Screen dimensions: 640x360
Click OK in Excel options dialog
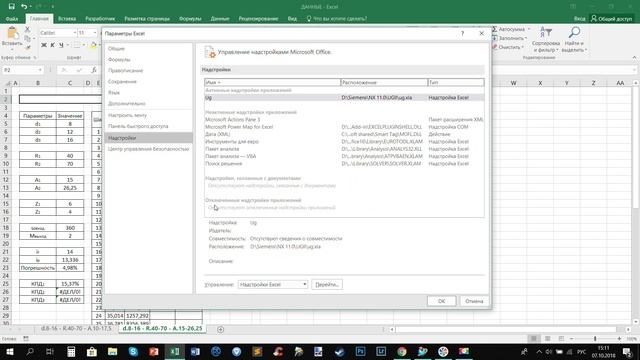click(441, 301)
